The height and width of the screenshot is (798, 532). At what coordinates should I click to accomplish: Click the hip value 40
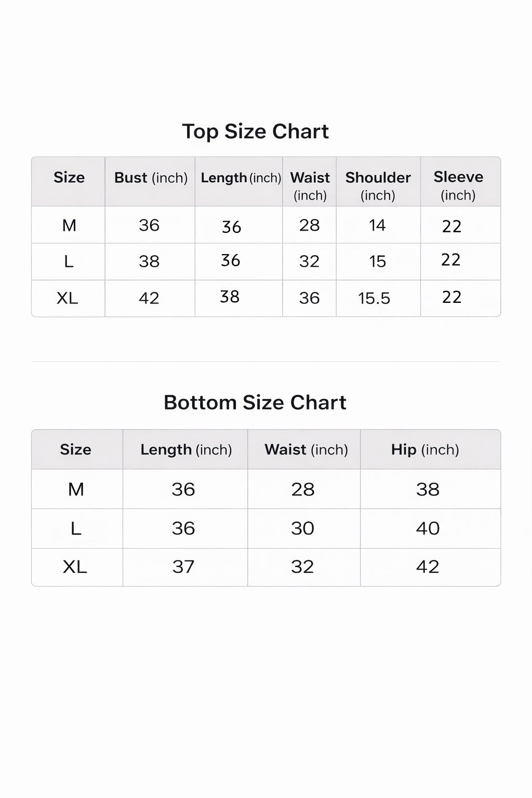pos(428,528)
